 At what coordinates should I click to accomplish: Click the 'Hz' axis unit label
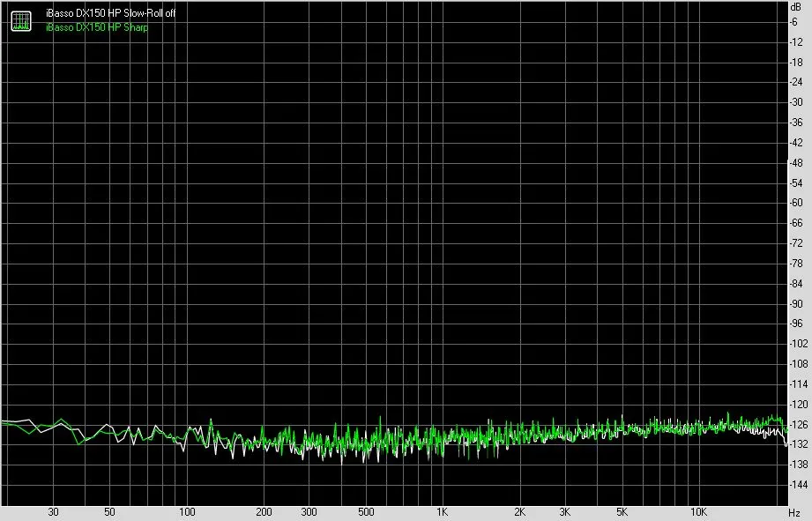pos(794,513)
